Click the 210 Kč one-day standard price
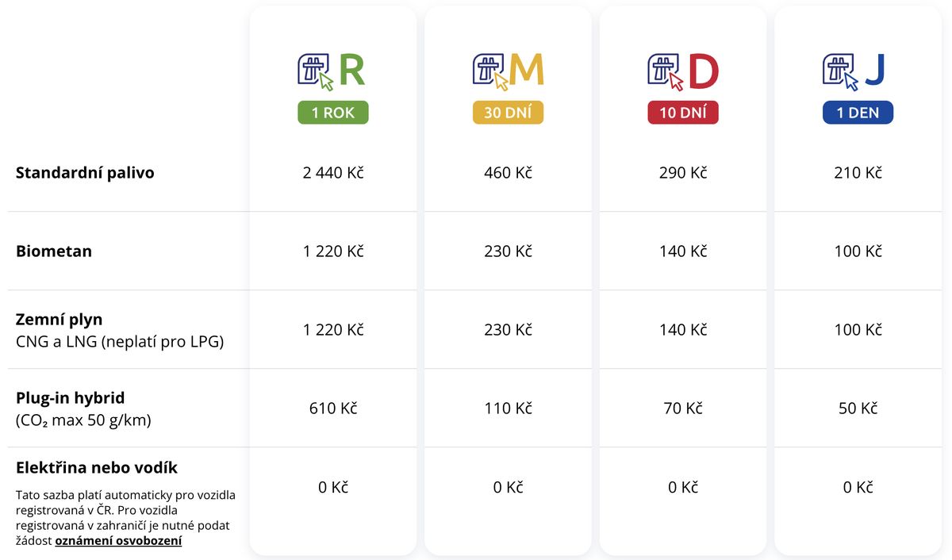 pyautogui.click(x=858, y=172)
